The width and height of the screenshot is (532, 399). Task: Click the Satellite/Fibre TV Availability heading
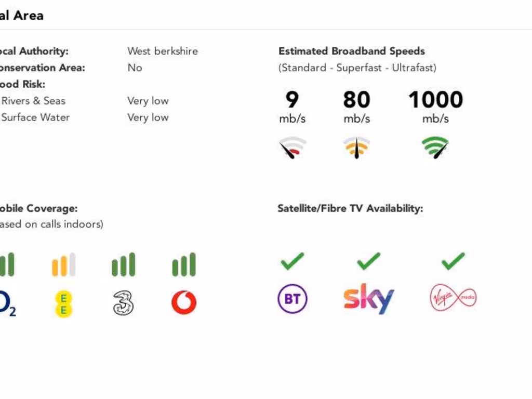[350, 208]
